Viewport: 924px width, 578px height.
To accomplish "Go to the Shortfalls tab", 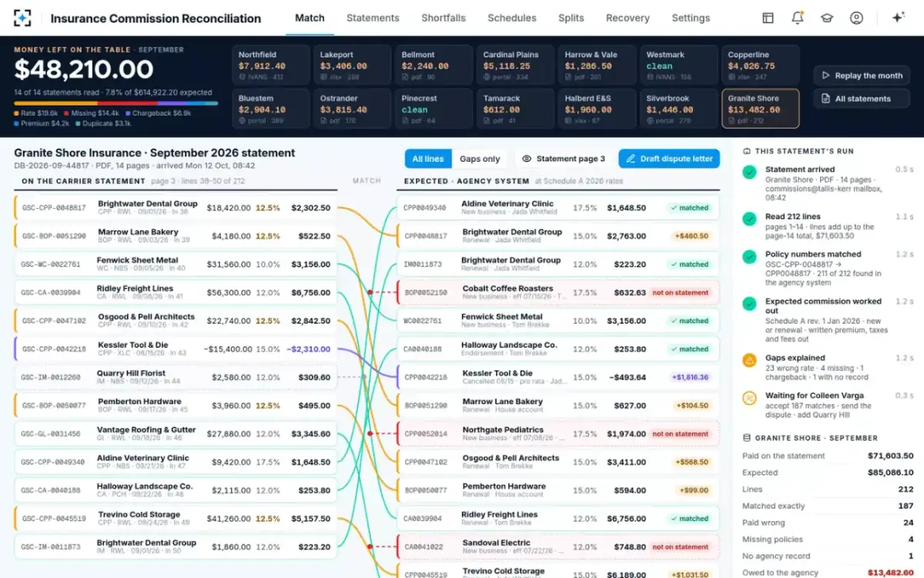I will (x=444, y=18).
